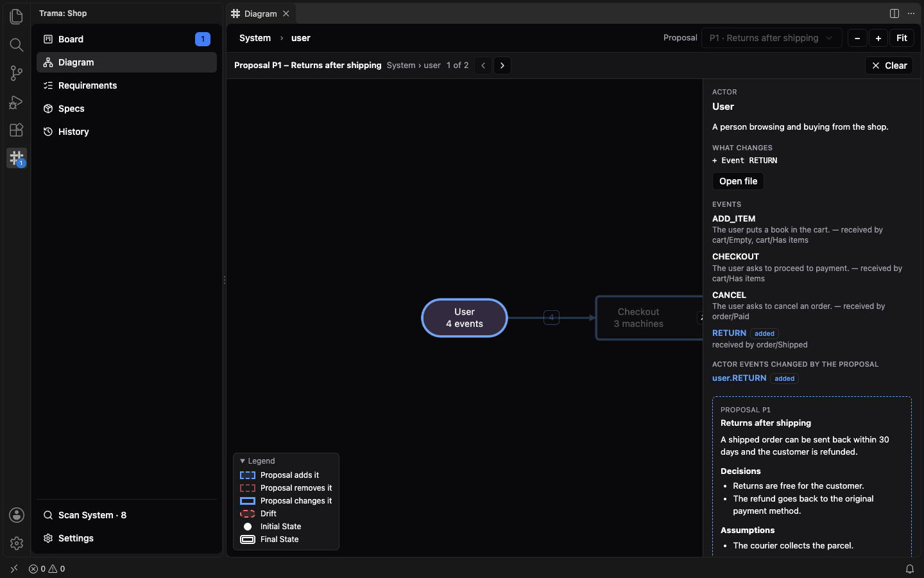Click the notifications bell in status bar

coord(910,569)
